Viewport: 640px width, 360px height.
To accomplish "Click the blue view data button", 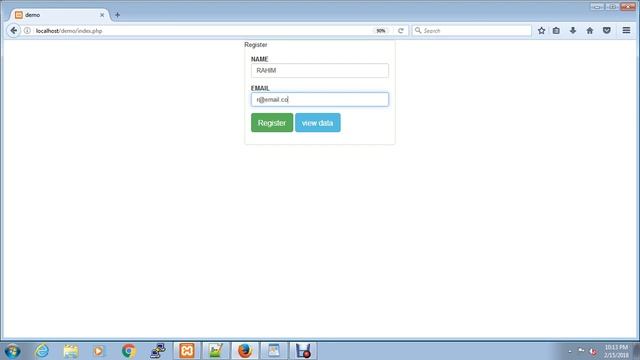I will (318, 123).
